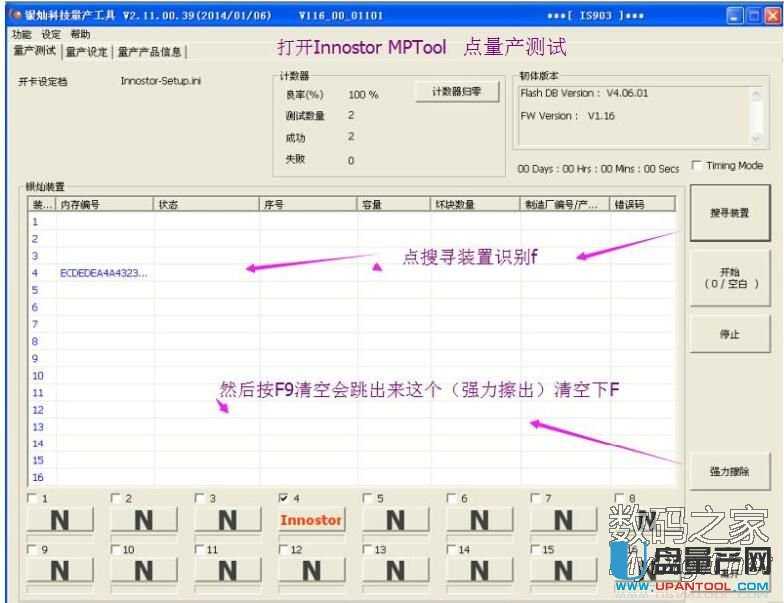Image resolution: width=784 pixels, height=603 pixels.
Task: Open the 设定 menu
Action: click(x=51, y=34)
